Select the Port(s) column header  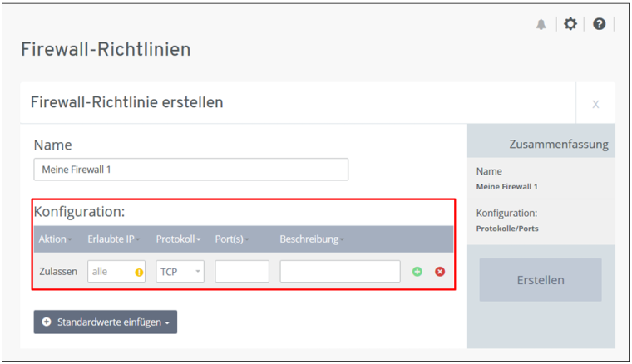230,239
